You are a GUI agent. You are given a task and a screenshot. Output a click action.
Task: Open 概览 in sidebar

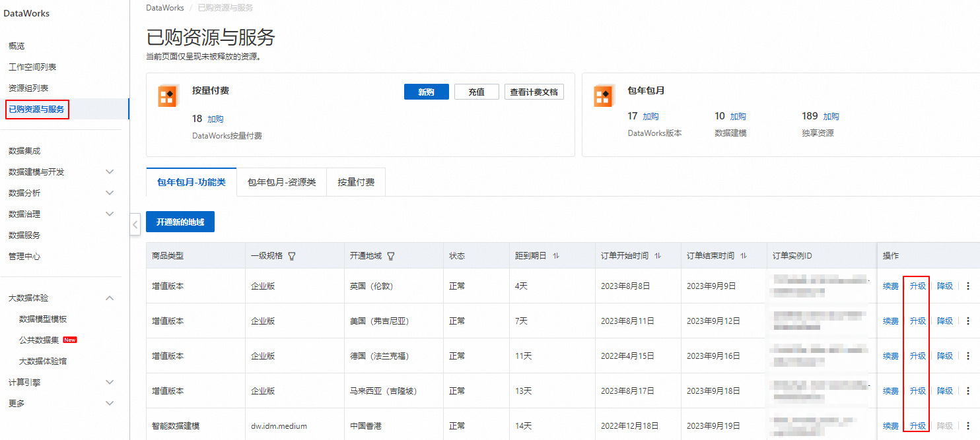pos(17,46)
